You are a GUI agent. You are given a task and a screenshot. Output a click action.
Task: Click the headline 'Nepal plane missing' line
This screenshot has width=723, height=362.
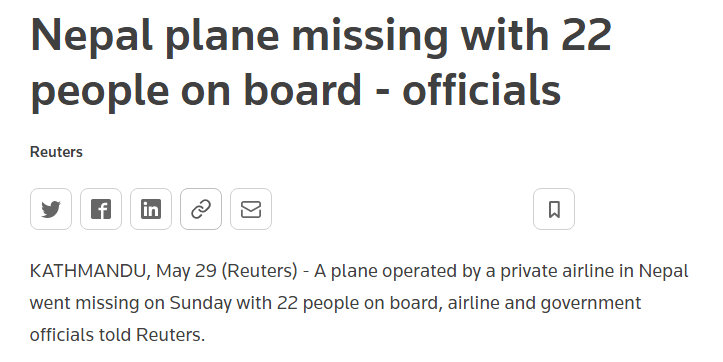(321, 37)
